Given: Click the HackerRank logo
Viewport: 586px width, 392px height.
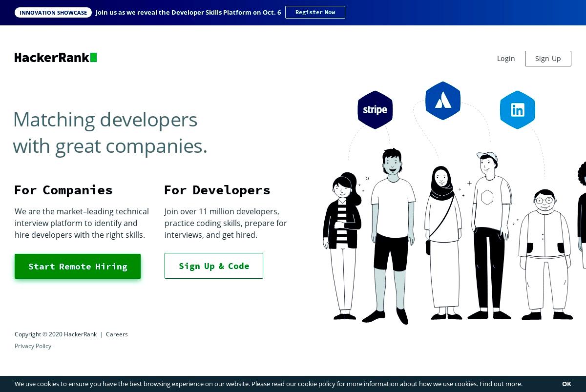Looking at the screenshot, I should pyautogui.click(x=56, y=58).
